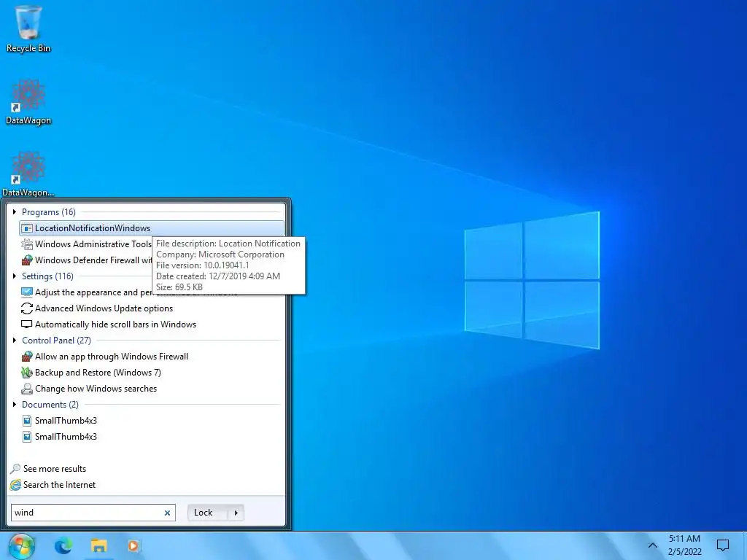The height and width of the screenshot is (560, 747).
Task: Launch the media player taskbar icon
Action: coord(134,545)
